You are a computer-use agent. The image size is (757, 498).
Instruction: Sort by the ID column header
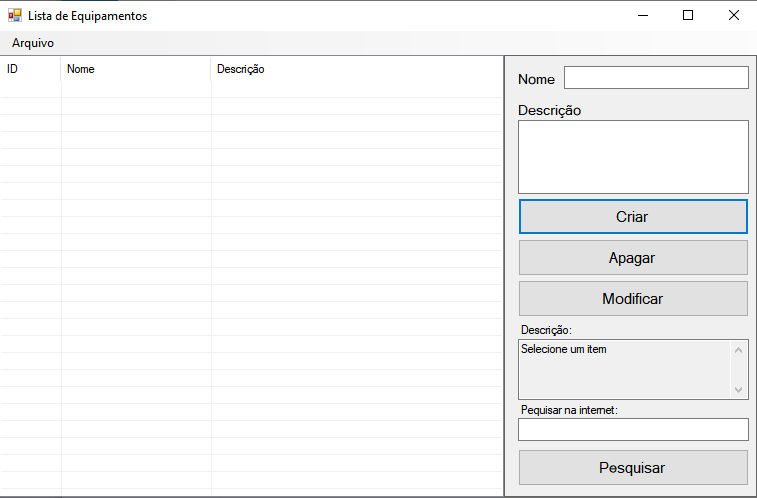(x=30, y=70)
